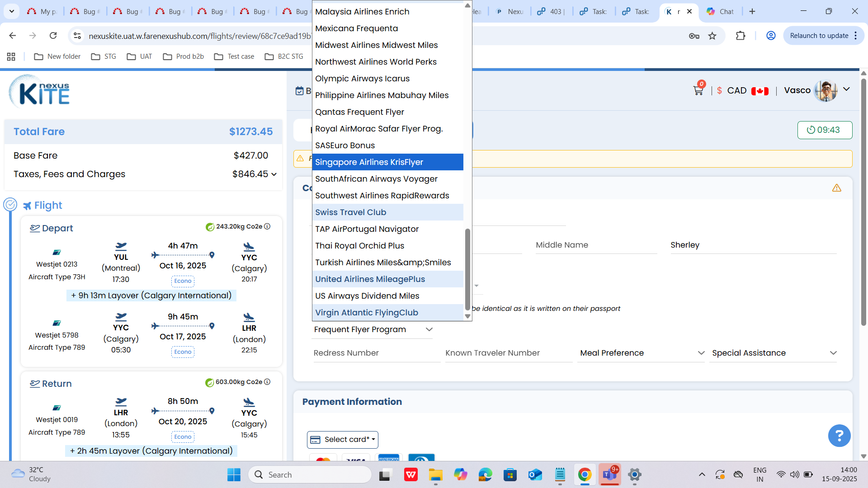The width and height of the screenshot is (868, 488).
Task: Click the nexus KITE logo
Action: (40, 92)
